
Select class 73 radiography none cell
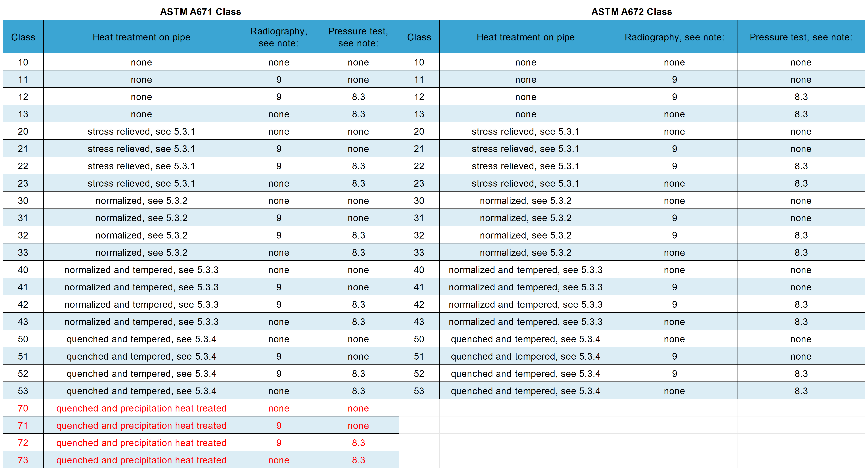[x=279, y=460]
